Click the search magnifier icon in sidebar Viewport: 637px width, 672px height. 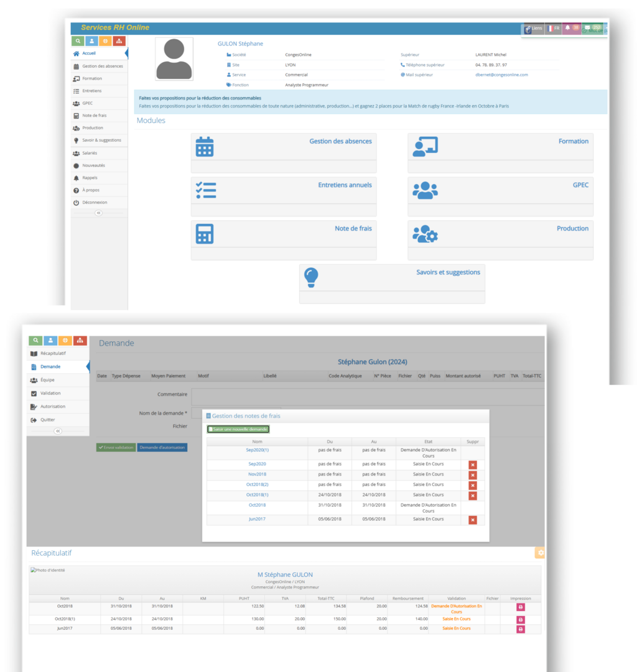click(78, 41)
